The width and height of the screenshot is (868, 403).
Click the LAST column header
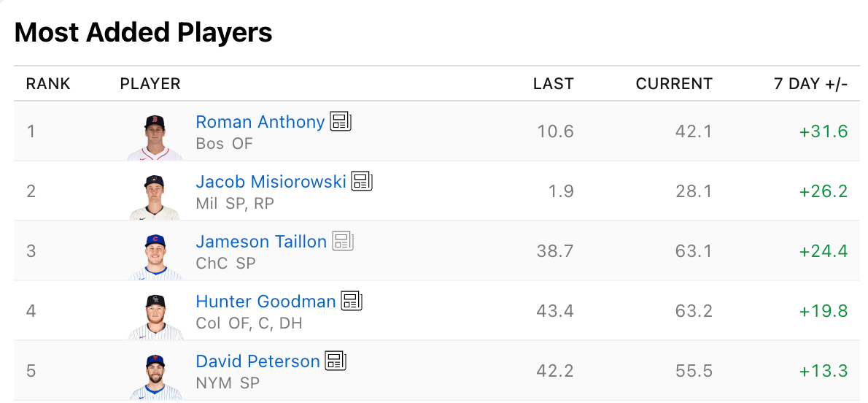(553, 84)
